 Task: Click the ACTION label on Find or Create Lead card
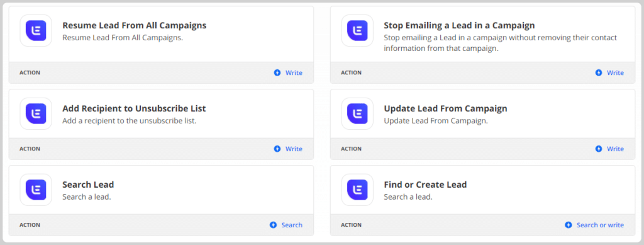tap(351, 225)
